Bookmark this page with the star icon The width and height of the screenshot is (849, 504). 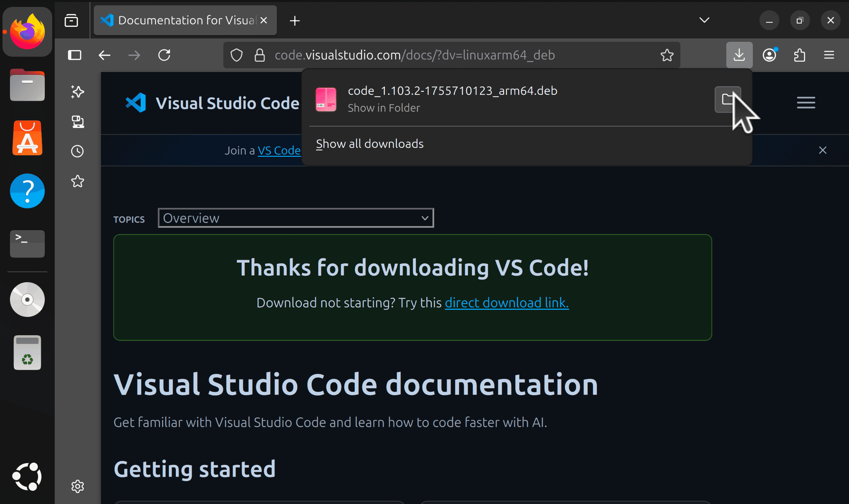coord(667,55)
